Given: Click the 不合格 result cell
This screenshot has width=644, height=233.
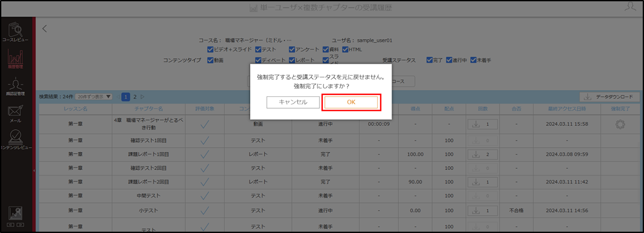Looking at the screenshot, I should [516, 210].
